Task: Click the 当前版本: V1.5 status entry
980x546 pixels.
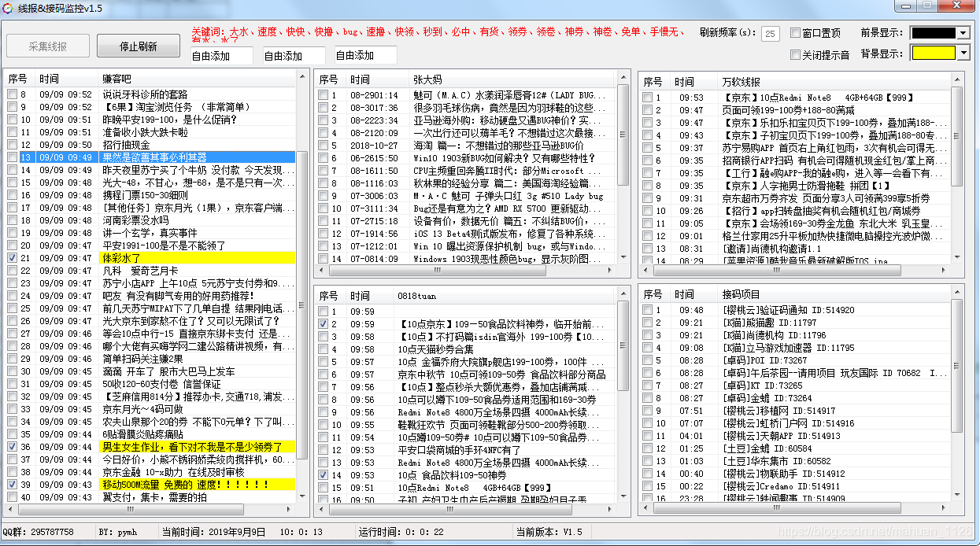Action: pos(549,532)
